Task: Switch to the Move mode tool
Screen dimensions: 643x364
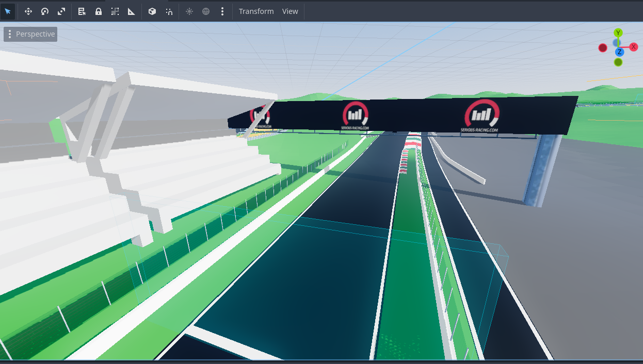Action: (x=28, y=11)
